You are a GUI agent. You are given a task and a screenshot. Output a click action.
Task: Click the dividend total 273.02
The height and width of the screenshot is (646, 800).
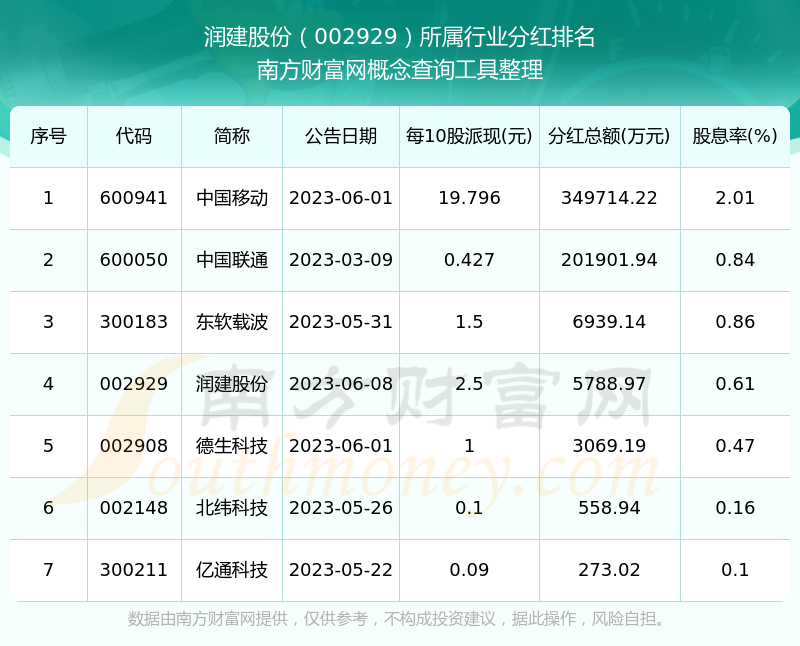coord(609,570)
